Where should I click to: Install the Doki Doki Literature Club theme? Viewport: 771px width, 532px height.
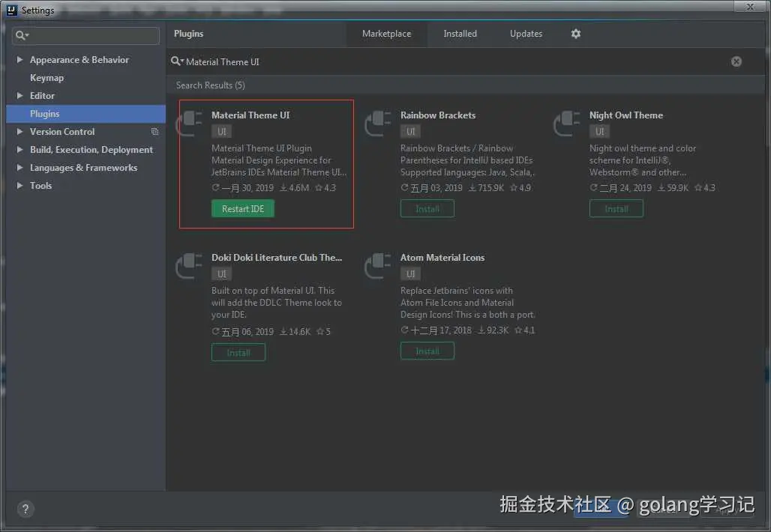pos(238,353)
